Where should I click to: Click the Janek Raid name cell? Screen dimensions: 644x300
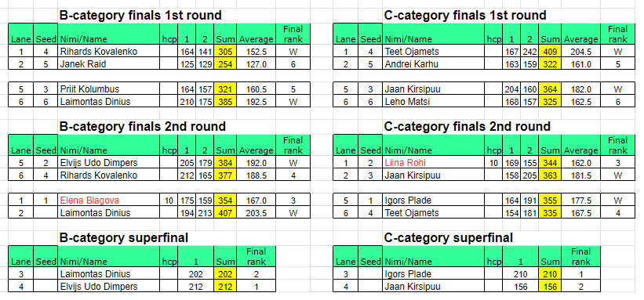pyautogui.click(x=109, y=63)
